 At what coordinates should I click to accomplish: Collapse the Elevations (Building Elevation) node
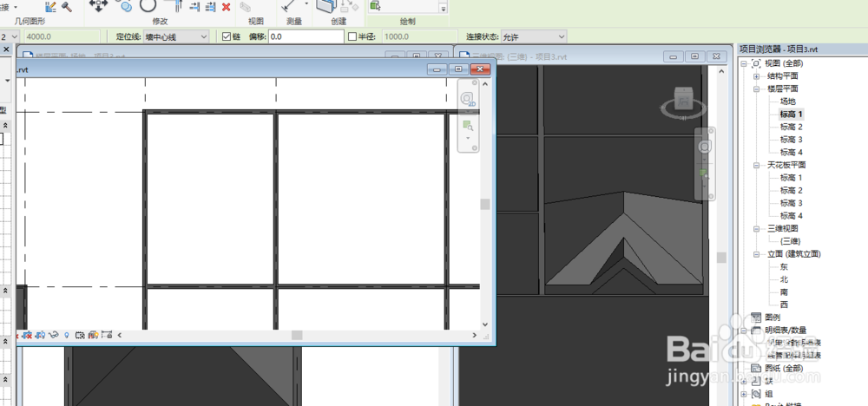click(x=756, y=254)
